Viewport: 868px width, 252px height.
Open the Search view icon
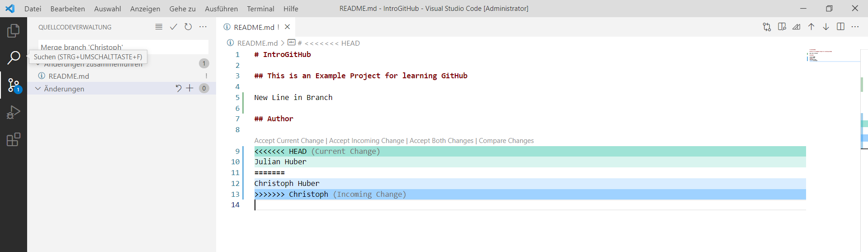[14, 58]
